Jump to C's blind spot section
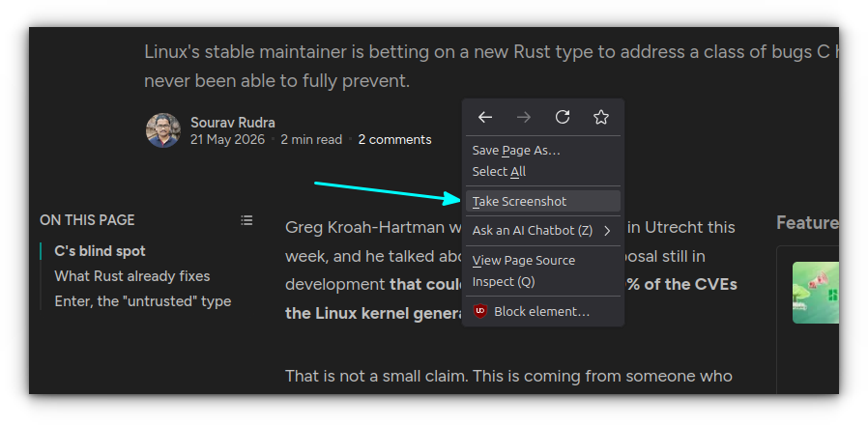Screen dimensions: 868x425 coord(100,251)
